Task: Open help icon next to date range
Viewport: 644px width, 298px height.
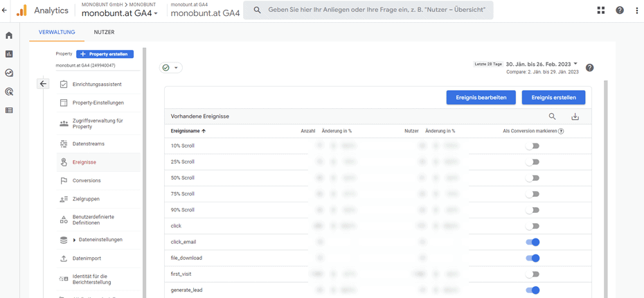Action: click(590, 68)
